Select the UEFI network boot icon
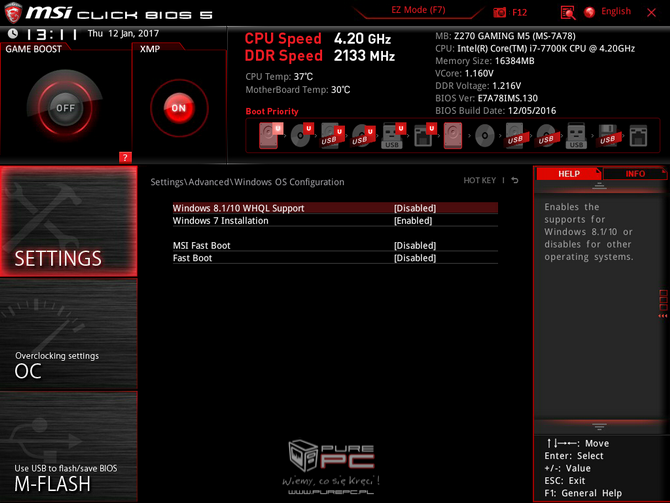 click(x=424, y=135)
